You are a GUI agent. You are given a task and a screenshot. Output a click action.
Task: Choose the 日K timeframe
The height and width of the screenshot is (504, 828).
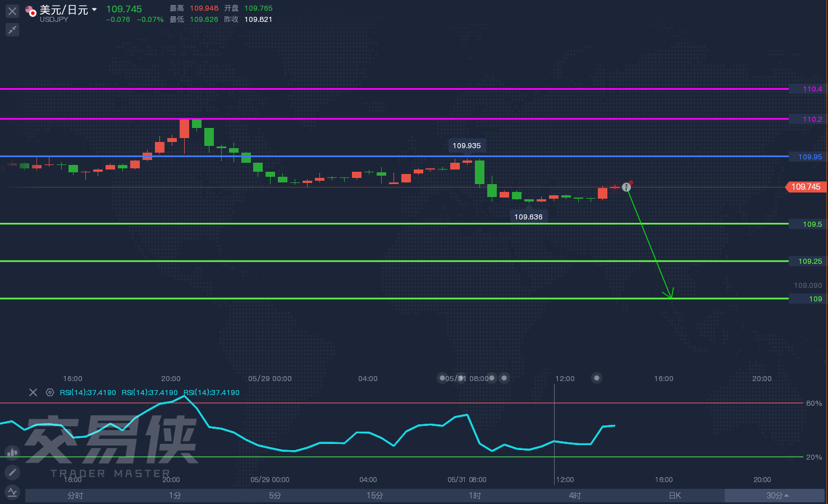pos(675,496)
